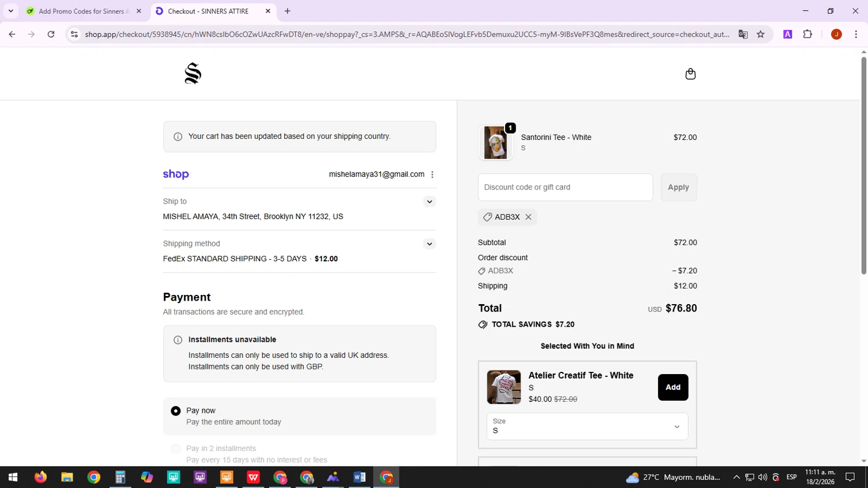The image size is (868, 488).
Task: Click the Installments unavailable info icon
Action: (178, 340)
